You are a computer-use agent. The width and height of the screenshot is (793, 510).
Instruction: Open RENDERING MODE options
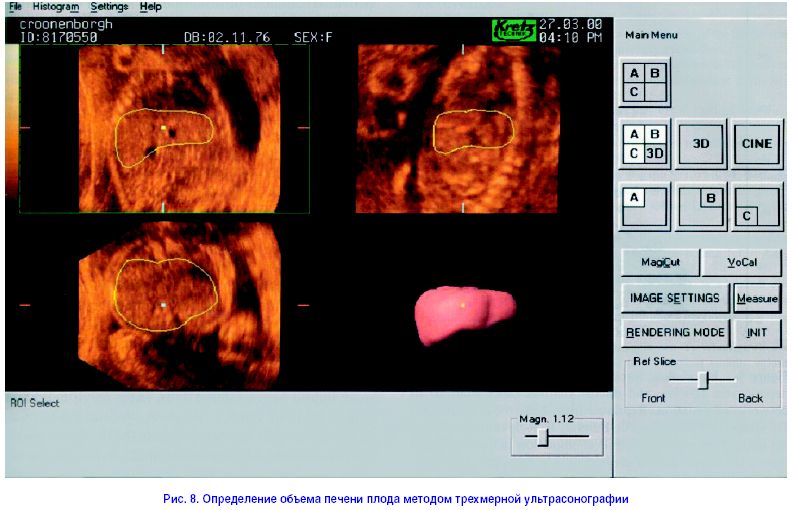coord(674,332)
